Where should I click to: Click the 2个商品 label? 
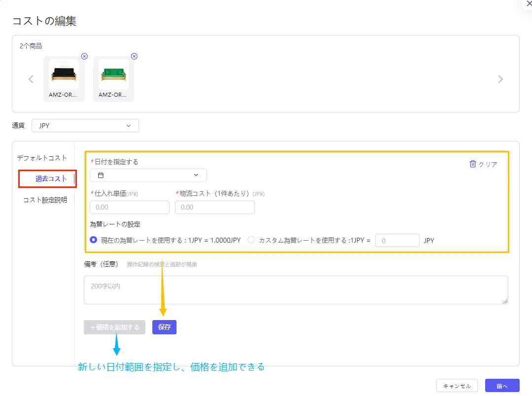31,46
